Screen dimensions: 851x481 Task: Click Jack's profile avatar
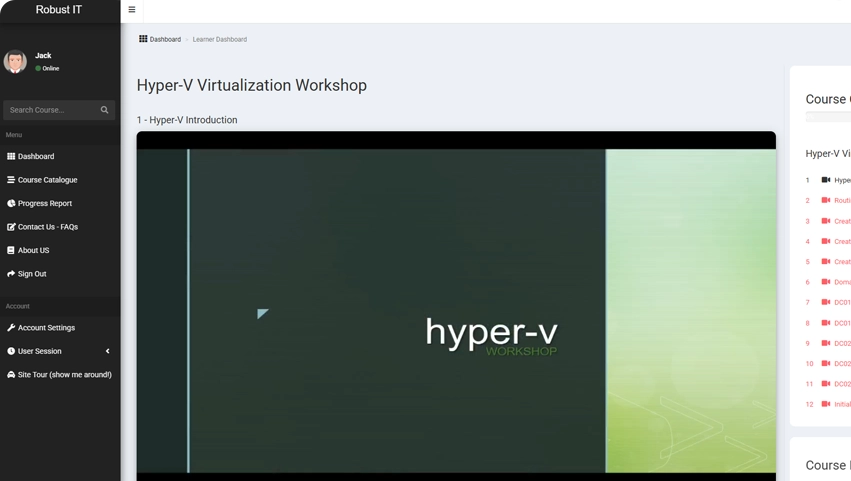tap(15, 61)
